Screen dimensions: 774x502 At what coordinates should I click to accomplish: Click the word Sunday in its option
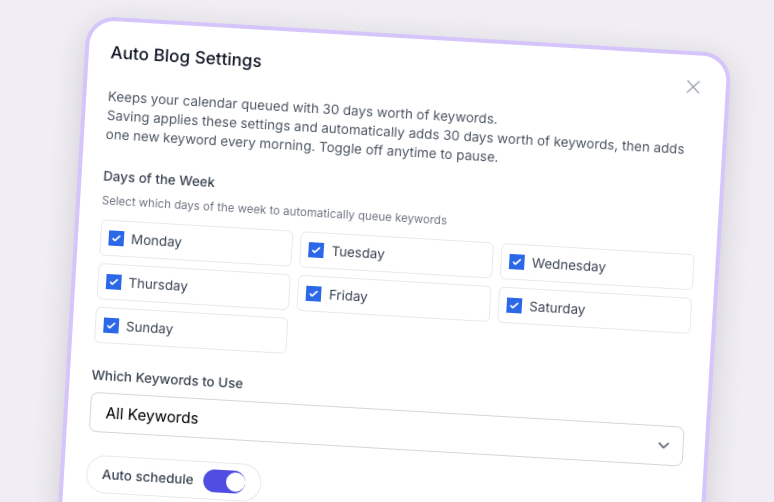(149, 328)
